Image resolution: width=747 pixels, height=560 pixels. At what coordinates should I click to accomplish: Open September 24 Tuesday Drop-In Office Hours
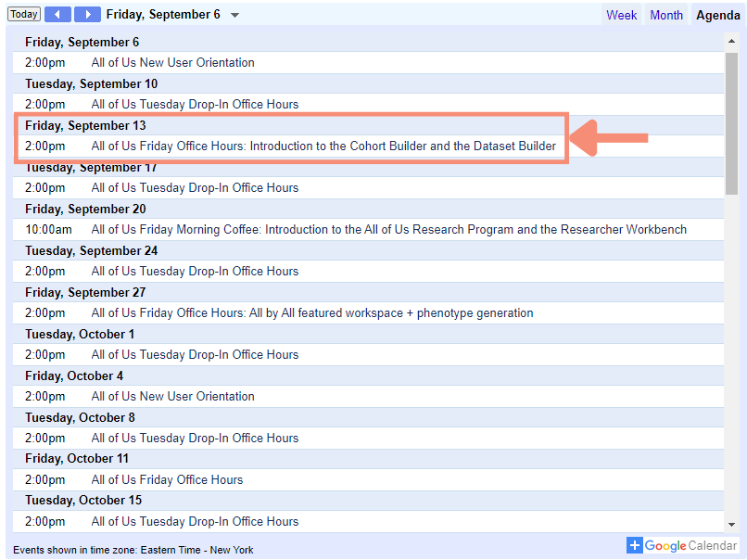point(195,271)
